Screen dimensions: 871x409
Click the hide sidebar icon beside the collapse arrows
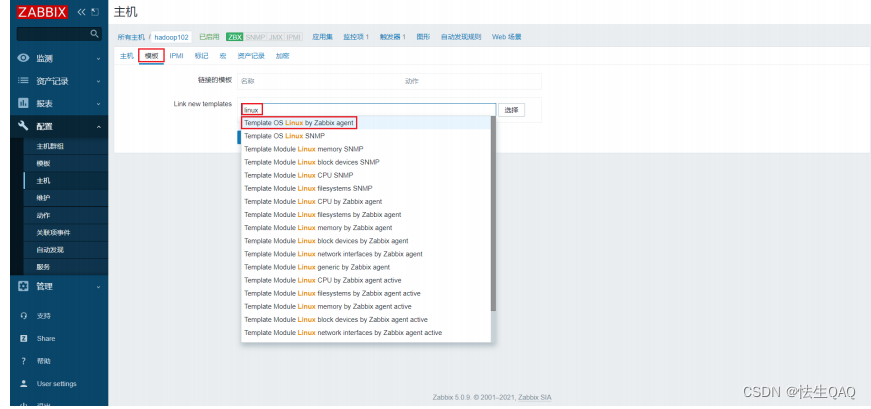95,12
